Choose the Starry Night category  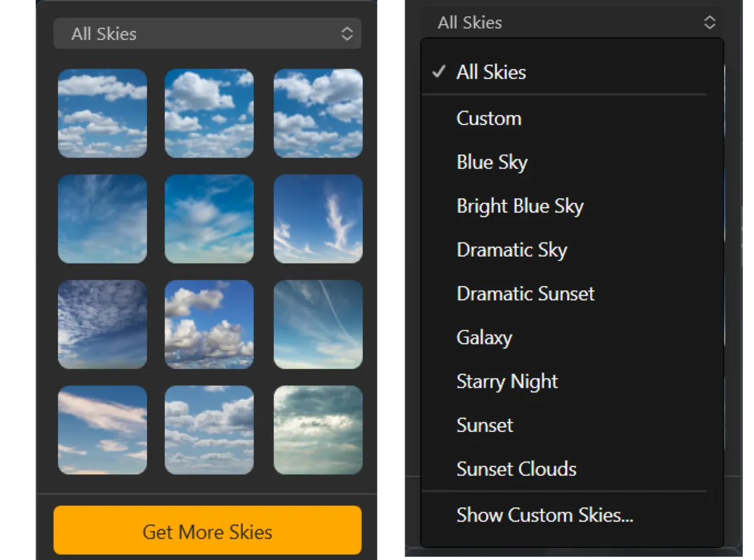506,381
